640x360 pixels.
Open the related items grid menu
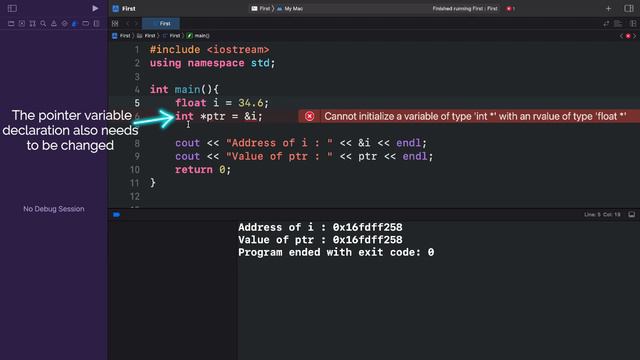pyautogui.click(x=115, y=24)
